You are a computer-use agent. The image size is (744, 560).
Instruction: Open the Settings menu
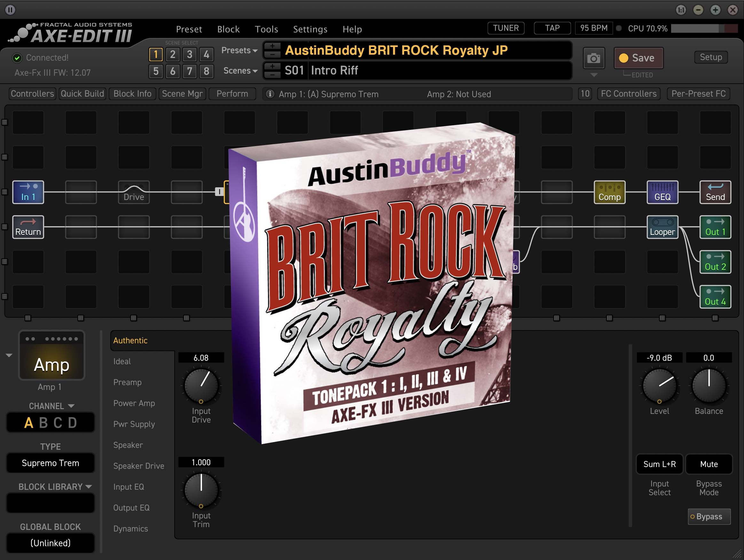coord(310,29)
